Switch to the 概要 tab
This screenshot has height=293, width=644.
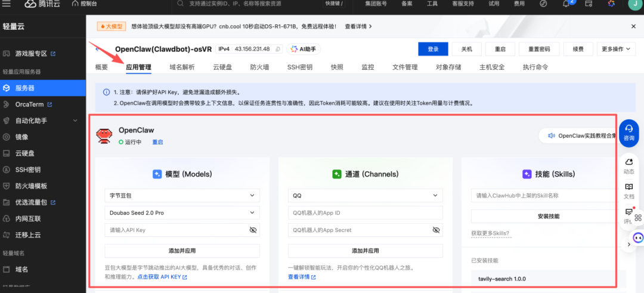point(101,67)
